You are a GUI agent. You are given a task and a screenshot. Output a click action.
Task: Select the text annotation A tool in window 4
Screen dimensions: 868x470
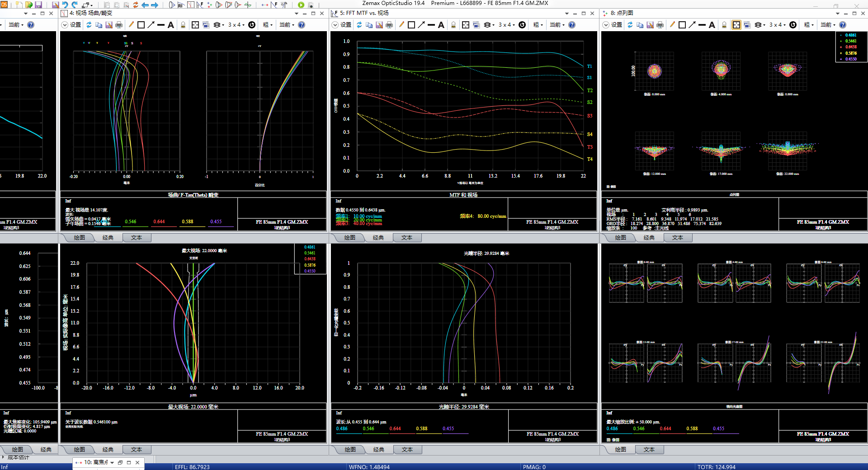coord(171,25)
